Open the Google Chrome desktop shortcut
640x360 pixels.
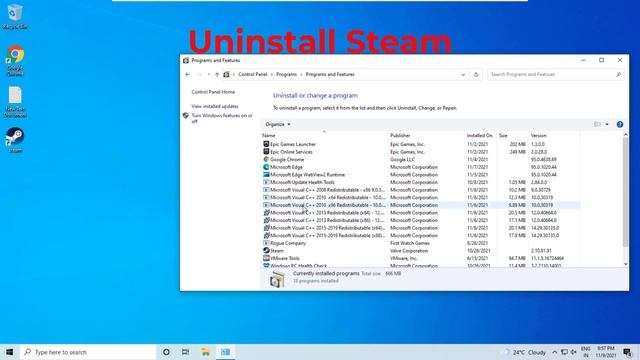click(x=15, y=60)
